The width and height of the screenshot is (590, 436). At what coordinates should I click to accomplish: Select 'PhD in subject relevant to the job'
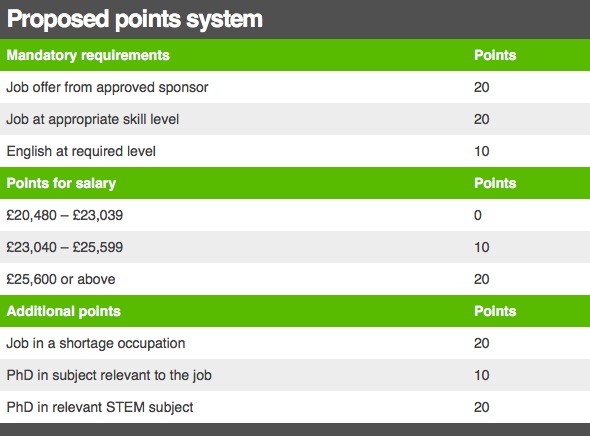295,375
